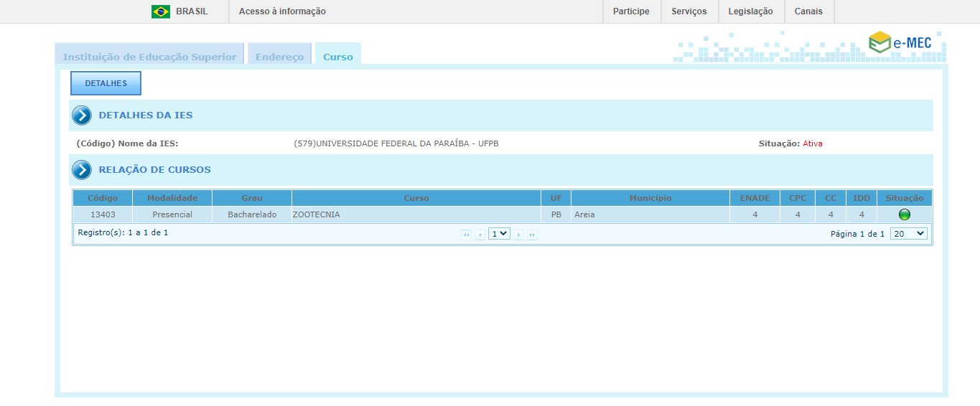The width and height of the screenshot is (980, 406).
Task: Switch to the Endereço tab
Action: tap(279, 57)
